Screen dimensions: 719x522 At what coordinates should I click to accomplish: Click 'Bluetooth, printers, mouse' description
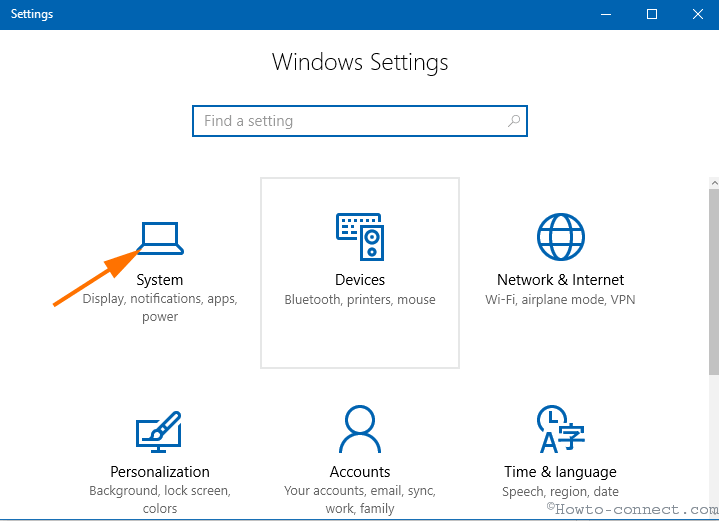360,300
